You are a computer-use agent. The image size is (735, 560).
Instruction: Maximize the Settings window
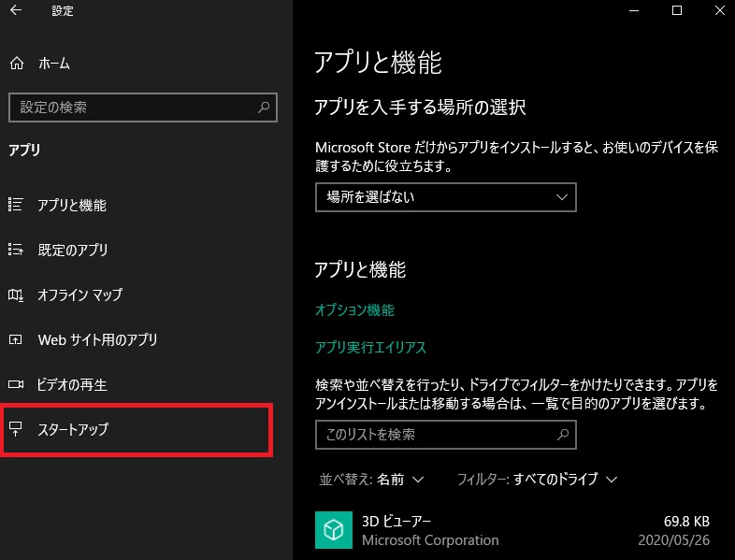[677, 10]
